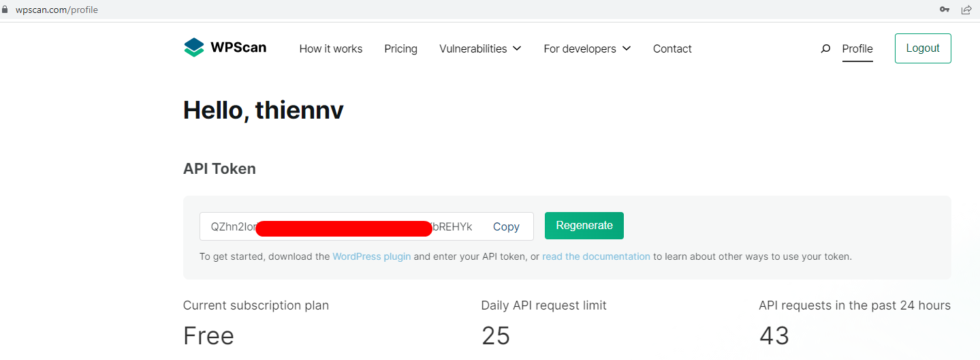Click the WPScan brand name text
Viewport: 980px width, 360px height.
238,48
